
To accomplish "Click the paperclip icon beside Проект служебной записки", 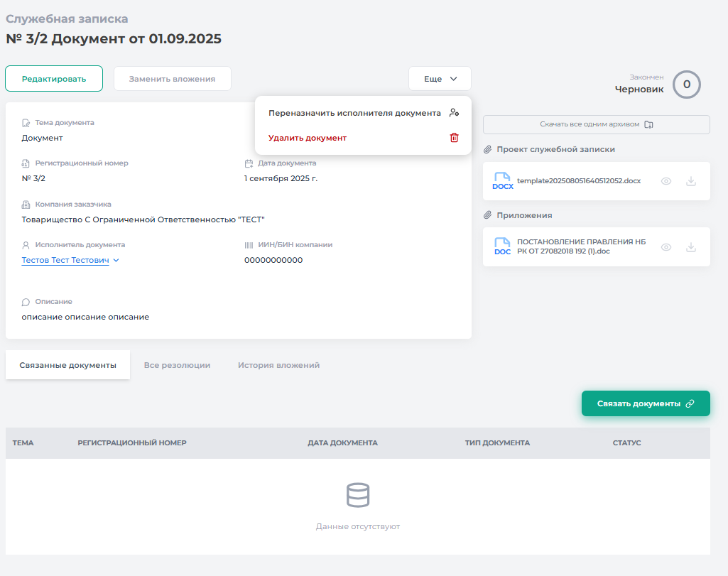I will pos(487,150).
